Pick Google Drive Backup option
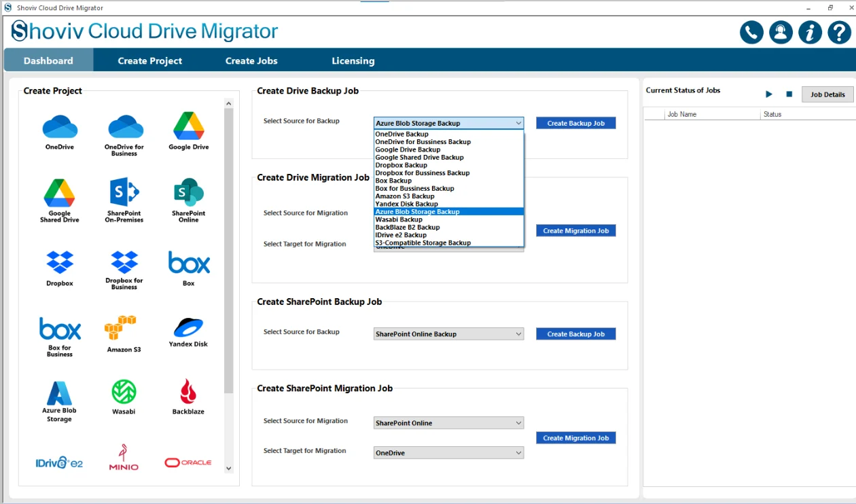Screen dimensions: 856x504 449,149
